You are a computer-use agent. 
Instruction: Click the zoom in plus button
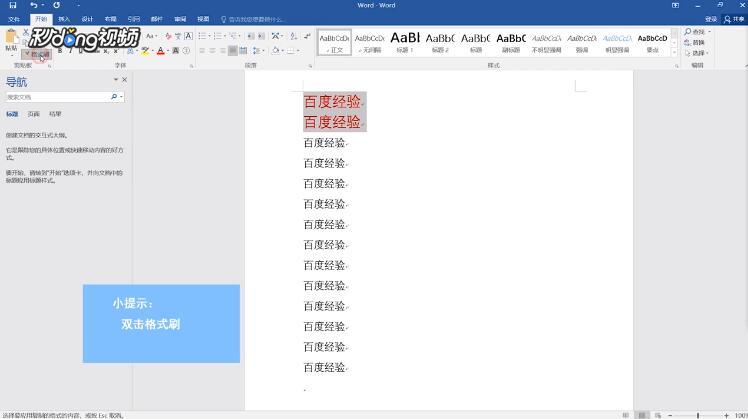pyautogui.click(x=727, y=416)
